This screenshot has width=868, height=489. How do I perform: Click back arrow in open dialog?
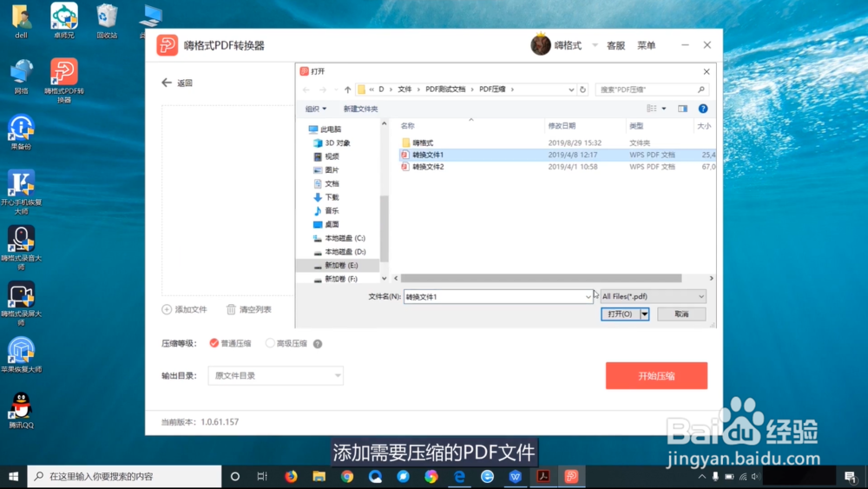[306, 89]
